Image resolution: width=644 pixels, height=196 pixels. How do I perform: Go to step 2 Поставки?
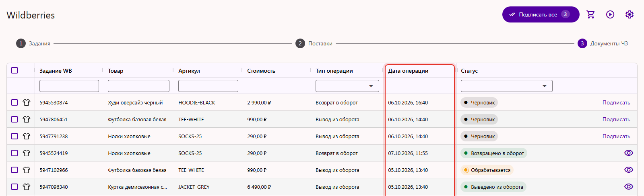(314, 43)
